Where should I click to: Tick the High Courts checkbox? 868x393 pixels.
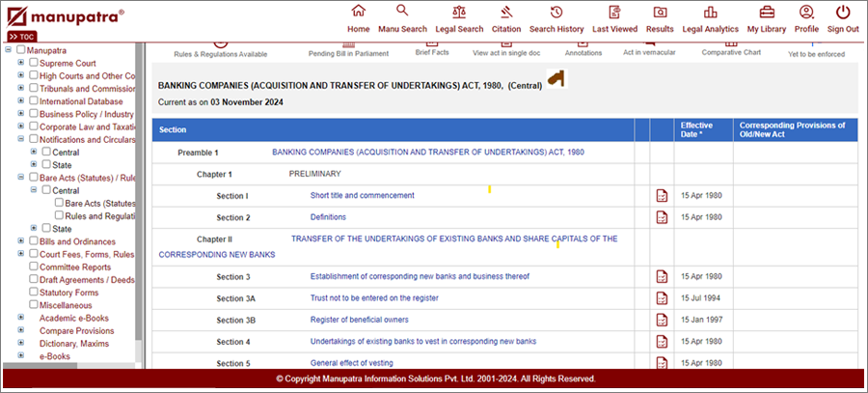point(34,75)
